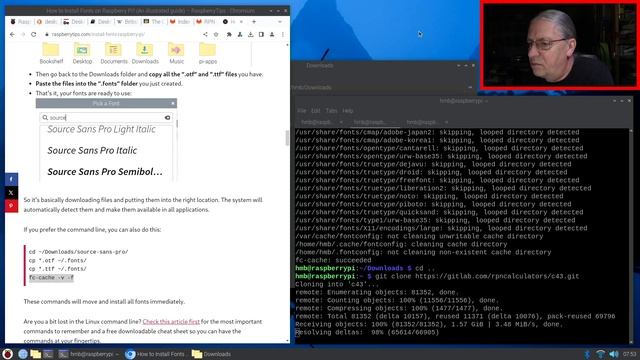Viewport: 640px width, 360px height.
Task: Switch to the 'The' Chromium tab
Action: [x=153, y=22]
